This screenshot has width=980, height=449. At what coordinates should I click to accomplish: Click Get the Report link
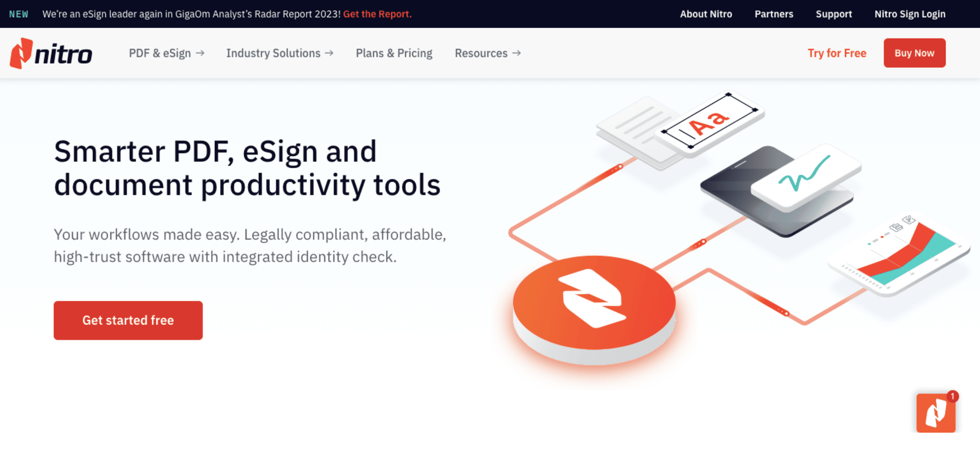point(377,14)
